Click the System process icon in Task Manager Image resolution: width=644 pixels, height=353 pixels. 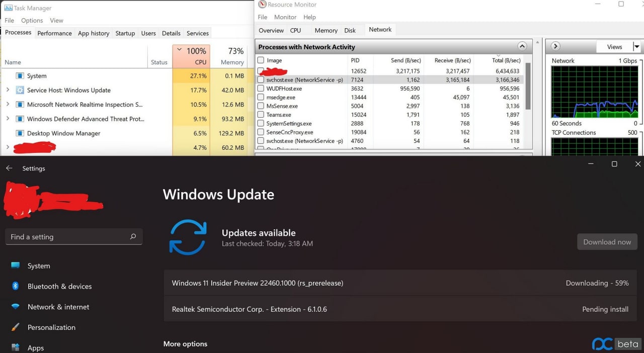(x=20, y=76)
